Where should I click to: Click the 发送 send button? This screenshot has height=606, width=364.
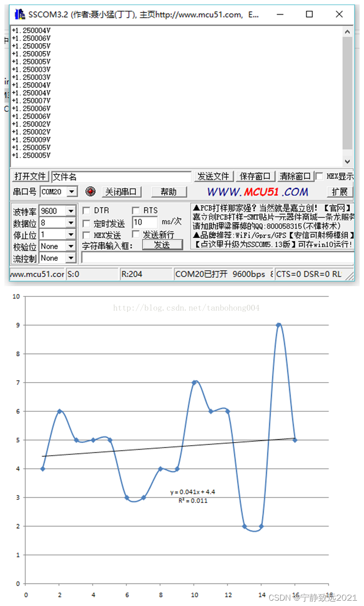point(162,244)
